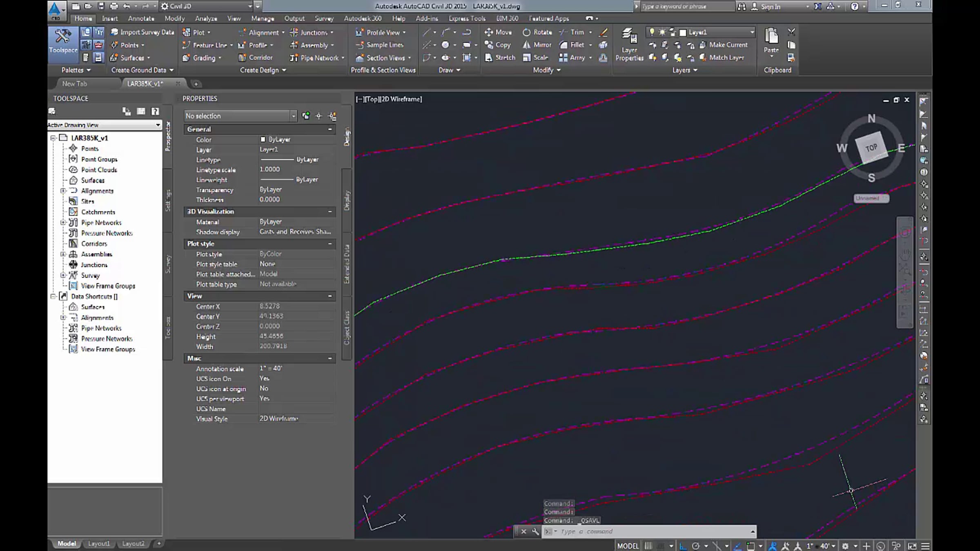Screen dimensions: 980x551
Task: Collapse the General properties section
Action: click(330, 129)
